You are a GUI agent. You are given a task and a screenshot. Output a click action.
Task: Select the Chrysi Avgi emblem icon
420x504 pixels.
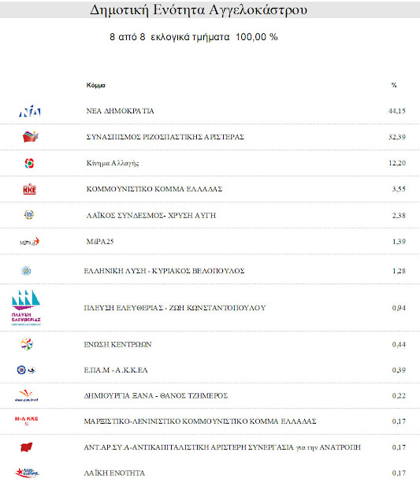(x=29, y=215)
